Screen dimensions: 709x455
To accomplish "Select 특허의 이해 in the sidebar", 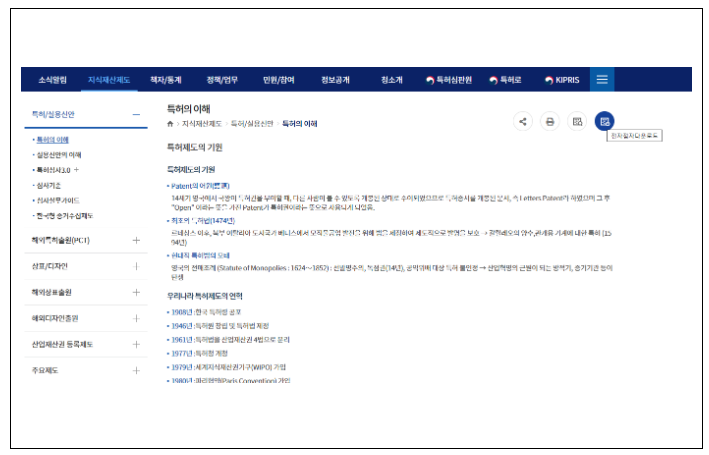I will (52, 140).
